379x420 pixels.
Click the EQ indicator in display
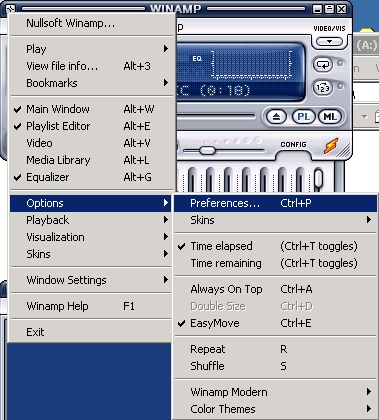click(x=197, y=59)
